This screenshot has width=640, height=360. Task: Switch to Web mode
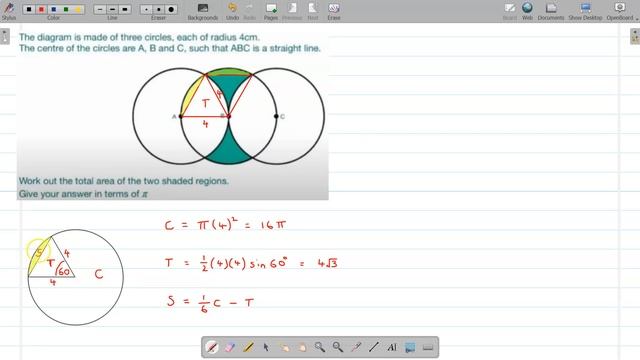tap(527, 11)
